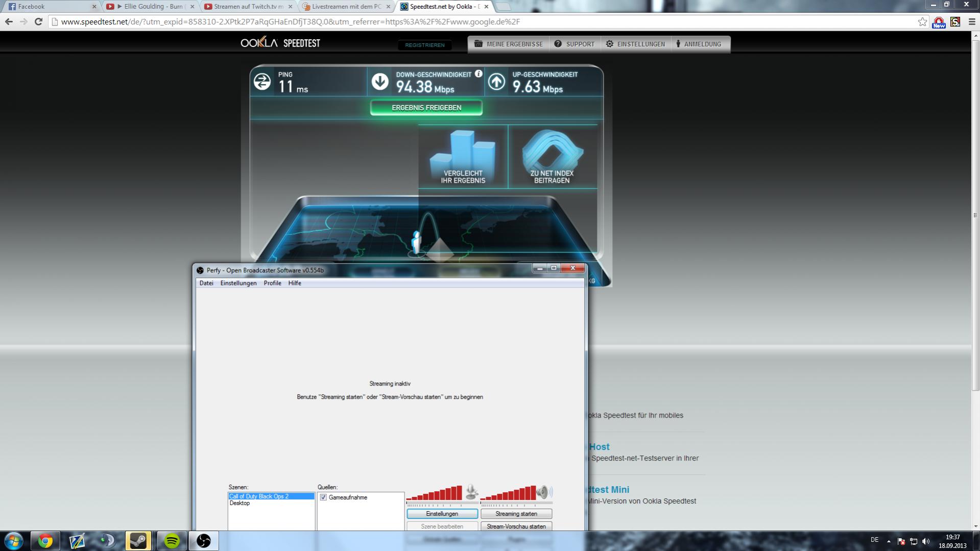Select Call of Duty Black Ops 2 scene

coord(271,496)
